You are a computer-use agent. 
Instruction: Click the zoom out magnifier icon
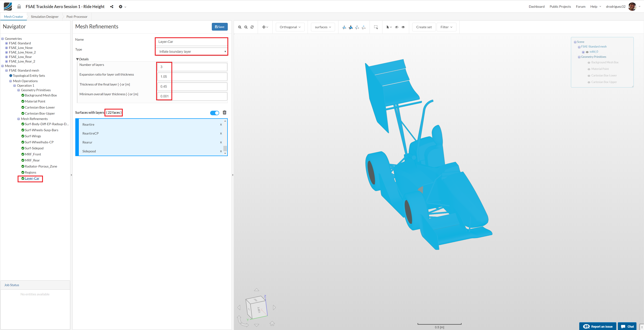pos(246,27)
